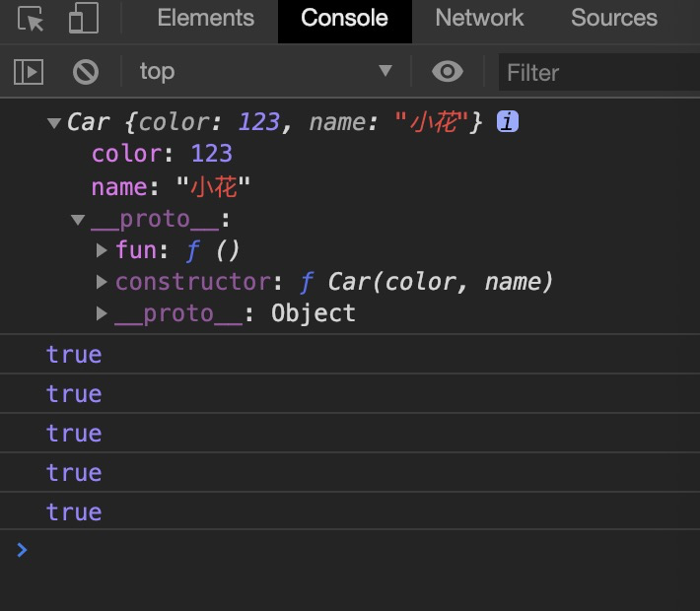This screenshot has height=611, width=700.
Task: Open the top context selector dropdown
Action: (x=264, y=71)
